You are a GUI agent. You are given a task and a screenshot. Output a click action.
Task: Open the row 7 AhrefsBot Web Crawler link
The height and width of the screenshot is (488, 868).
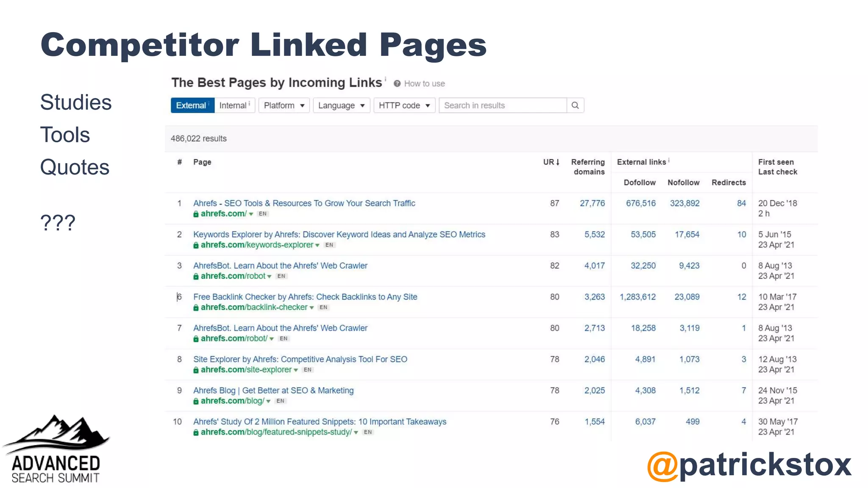pos(280,328)
